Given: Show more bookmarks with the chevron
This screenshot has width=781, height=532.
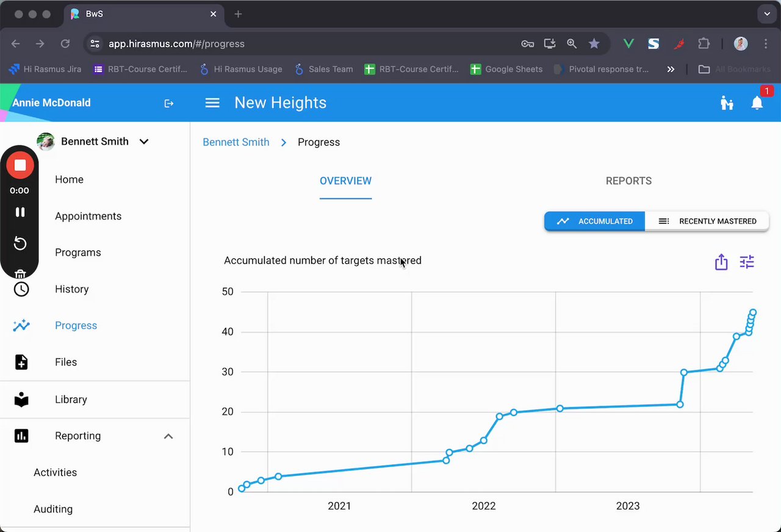Looking at the screenshot, I should coord(671,70).
